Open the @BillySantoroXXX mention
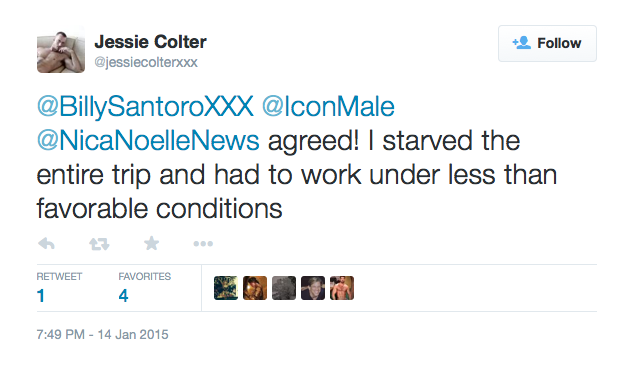This screenshot has height=375, width=636. (145, 107)
